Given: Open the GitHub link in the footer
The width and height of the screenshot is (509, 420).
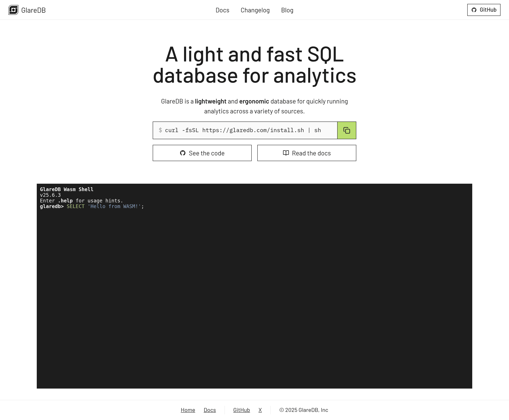Looking at the screenshot, I should tap(241, 410).
